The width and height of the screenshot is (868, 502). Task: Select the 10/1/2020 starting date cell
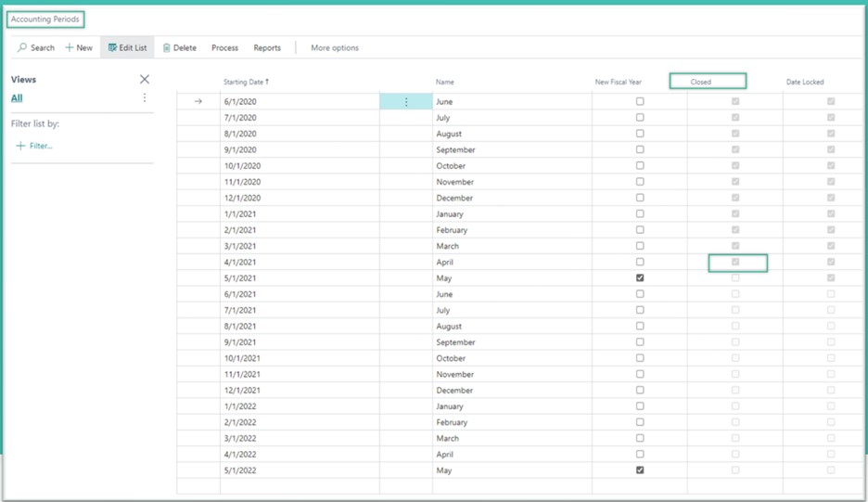pyautogui.click(x=300, y=166)
